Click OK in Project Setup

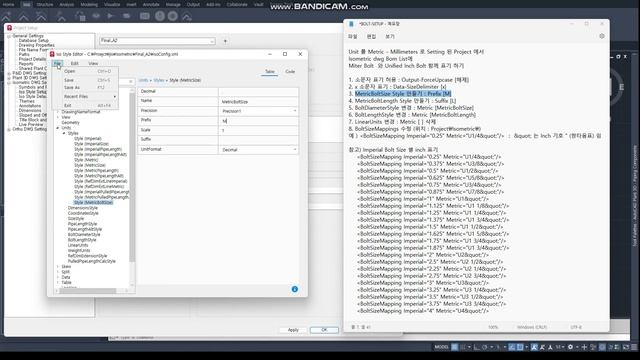click(324, 330)
